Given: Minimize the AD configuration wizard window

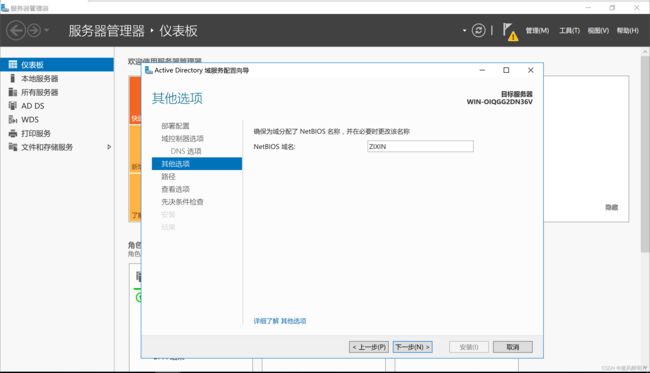Looking at the screenshot, I should click(482, 70).
